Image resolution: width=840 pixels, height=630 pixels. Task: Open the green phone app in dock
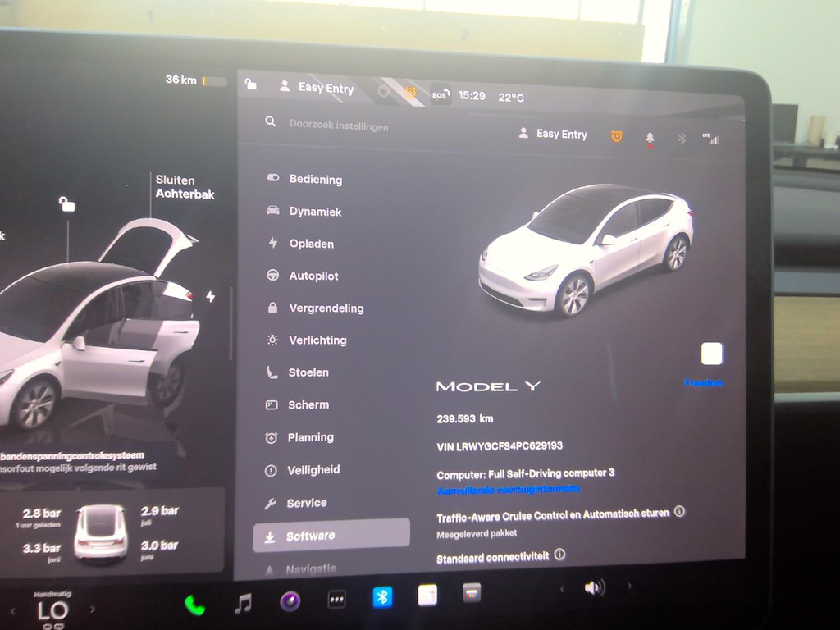[x=194, y=605]
